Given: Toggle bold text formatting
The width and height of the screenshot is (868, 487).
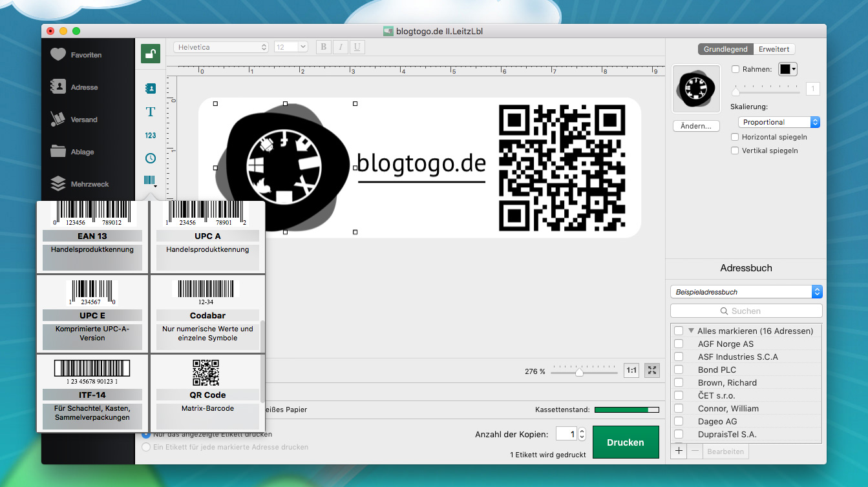Looking at the screenshot, I should tap(324, 47).
